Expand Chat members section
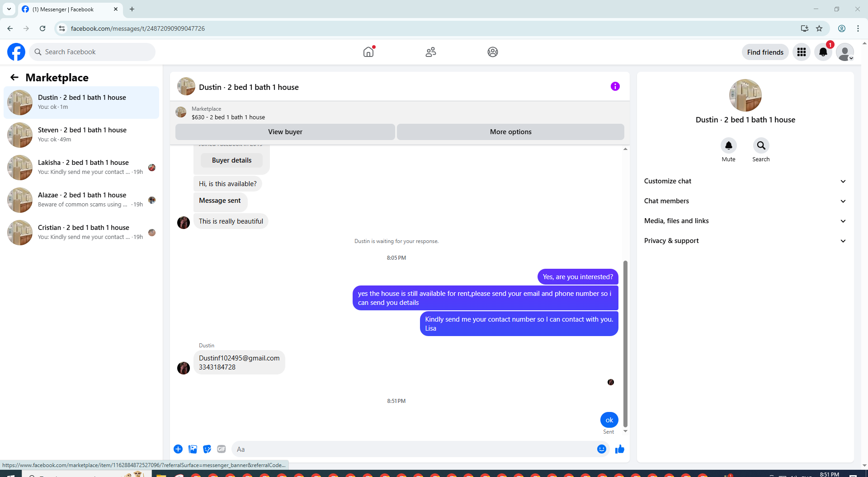The image size is (868, 477). pos(745,201)
